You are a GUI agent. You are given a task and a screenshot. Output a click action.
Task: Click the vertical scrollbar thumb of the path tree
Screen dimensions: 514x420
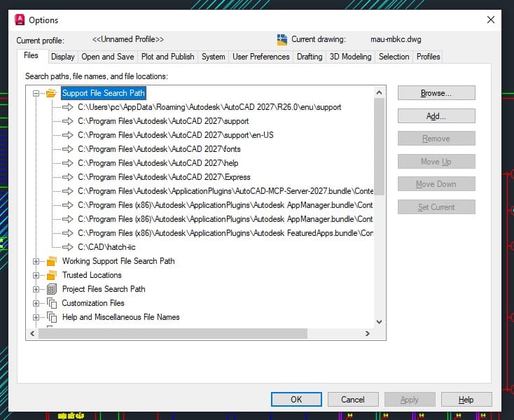click(380, 147)
